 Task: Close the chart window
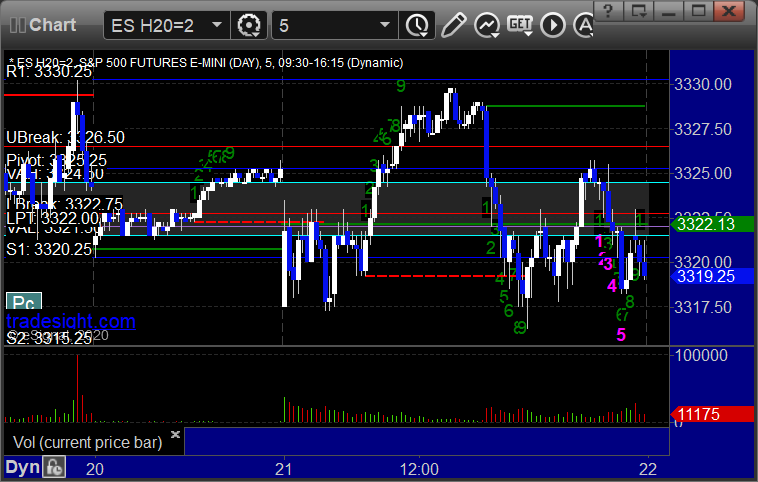click(x=729, y=10)
